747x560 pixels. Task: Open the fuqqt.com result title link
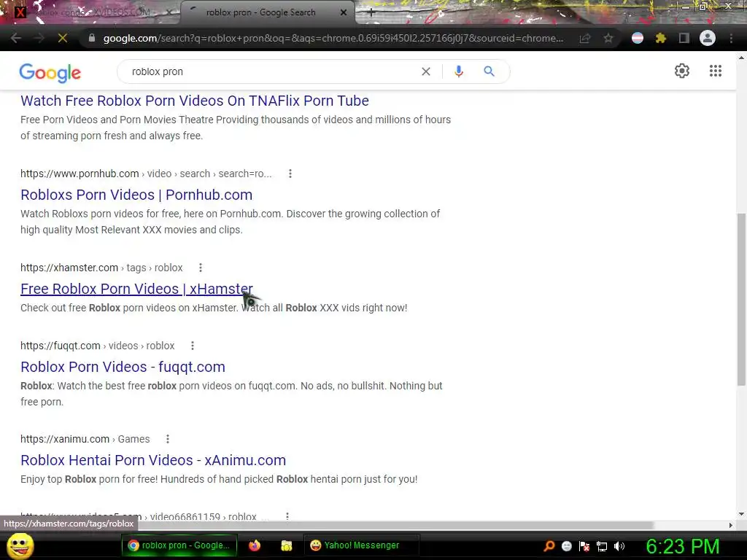click(123, 367)
